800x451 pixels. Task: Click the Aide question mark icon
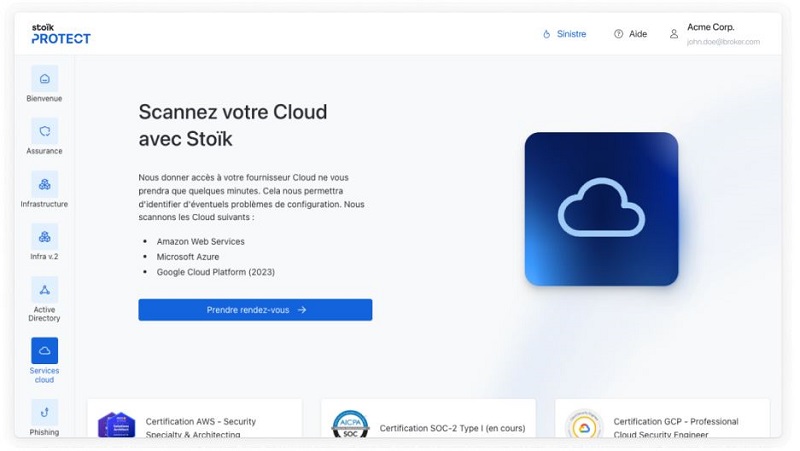pos(618,34)
